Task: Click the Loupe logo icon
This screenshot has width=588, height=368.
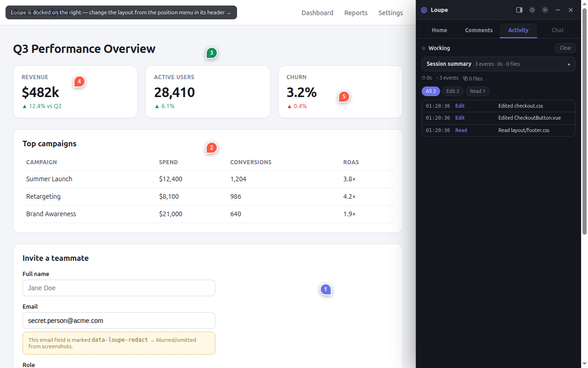Action: tap(424, 10)
